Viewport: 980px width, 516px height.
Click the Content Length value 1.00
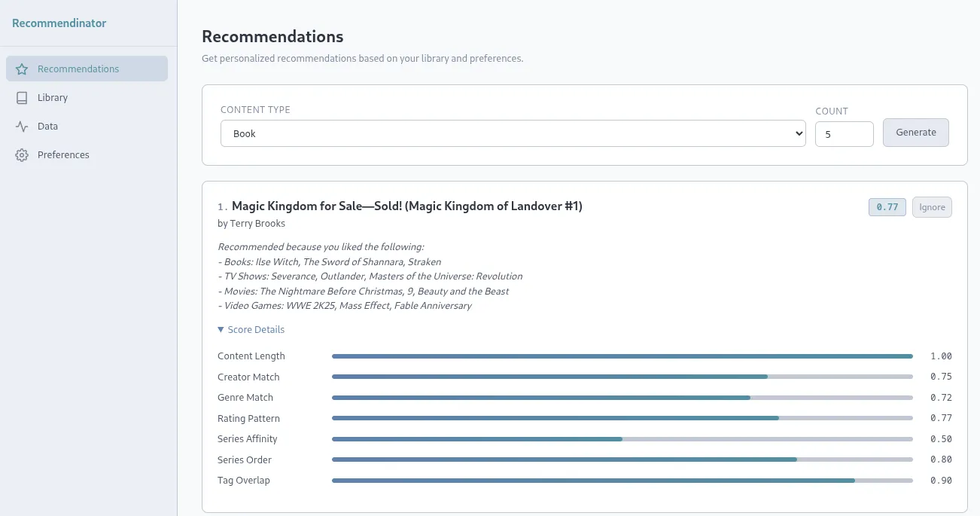941,356
